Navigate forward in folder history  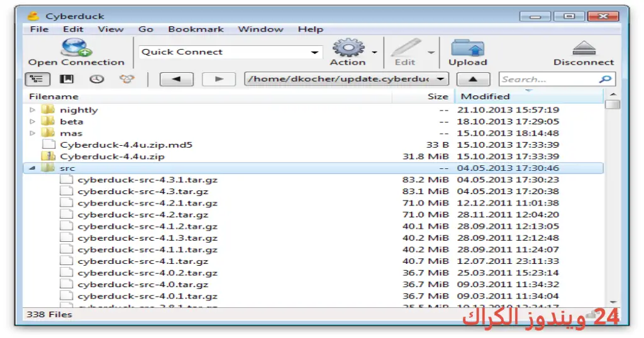point(219,79)
